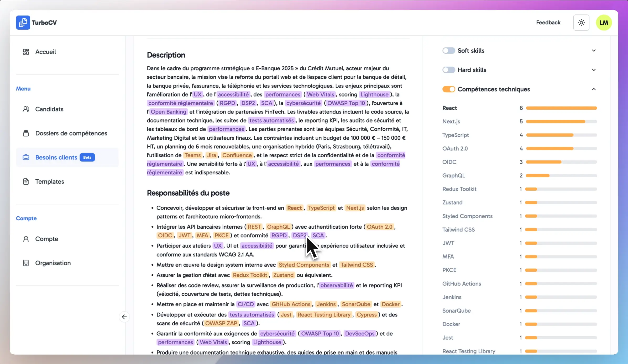
Task: Click the Accueil dashboard icon
Action: [x=26, y=52]
